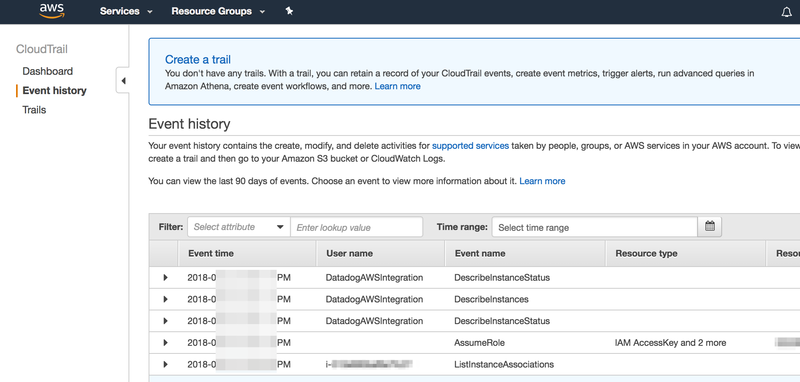800x382 pixels.
Task: Sort by User name column header
Action: click(x=381, y=253)
